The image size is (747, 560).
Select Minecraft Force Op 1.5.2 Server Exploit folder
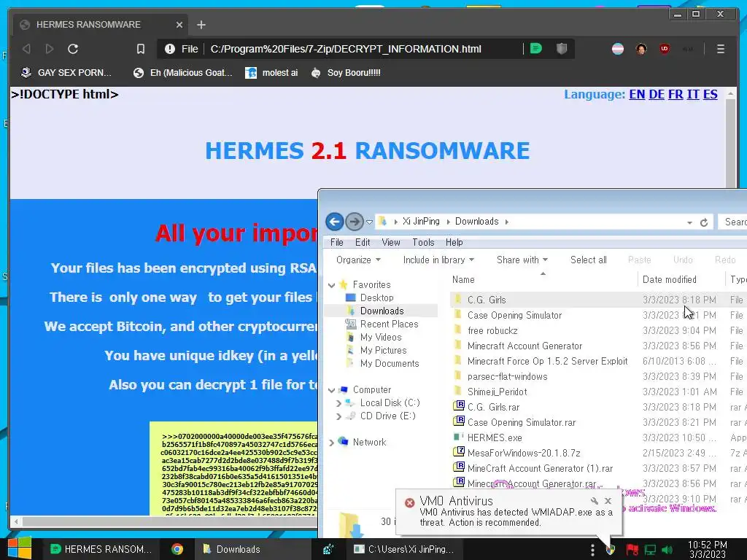tap(547, 361)
